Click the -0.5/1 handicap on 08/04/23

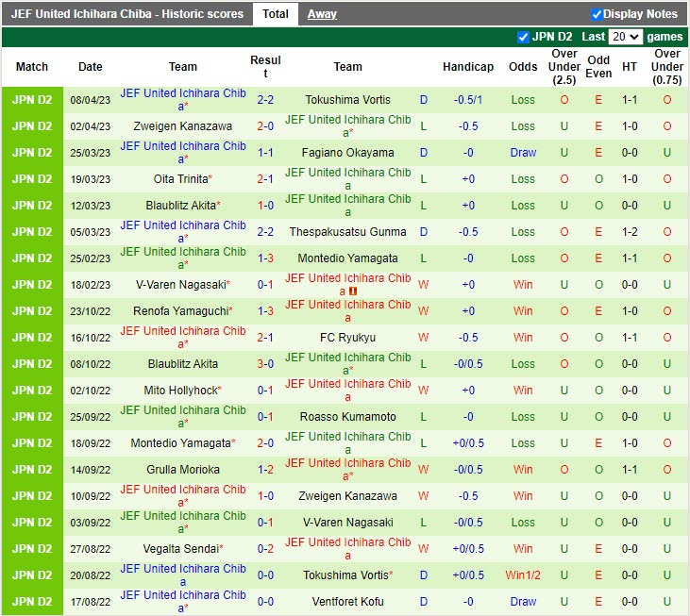(x=468, y=100)
